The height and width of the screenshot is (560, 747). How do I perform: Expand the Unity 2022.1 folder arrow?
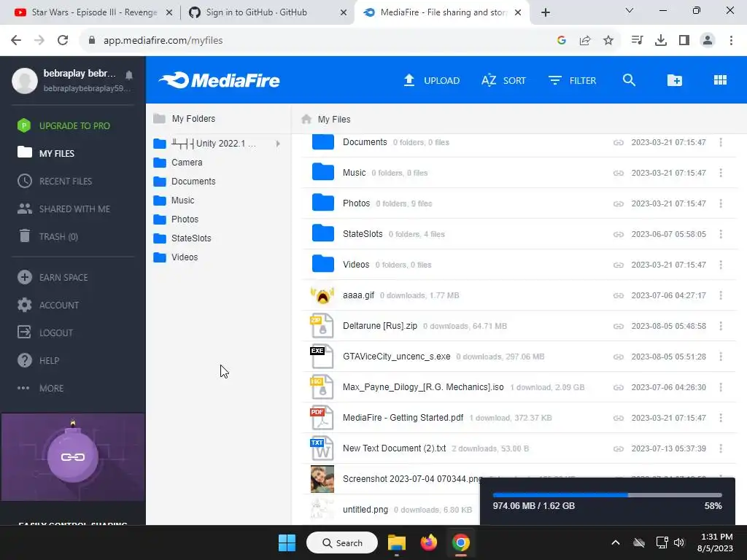coord(278,144)
